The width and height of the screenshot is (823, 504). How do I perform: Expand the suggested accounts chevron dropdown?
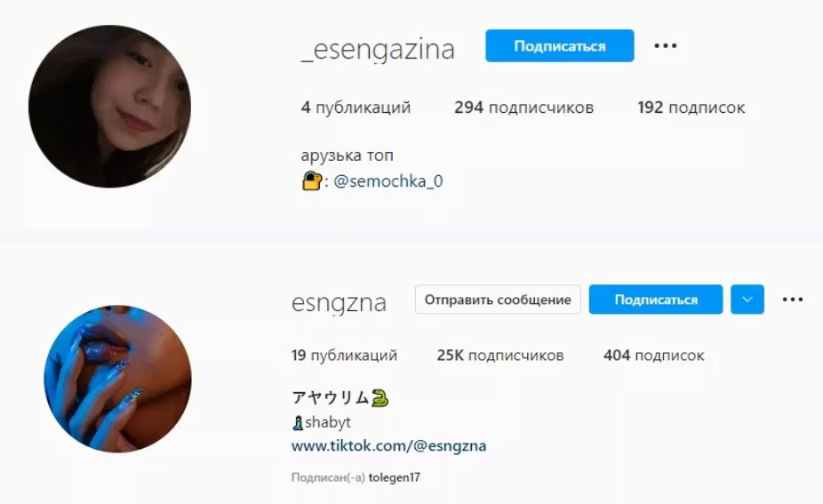coord(747,300)
